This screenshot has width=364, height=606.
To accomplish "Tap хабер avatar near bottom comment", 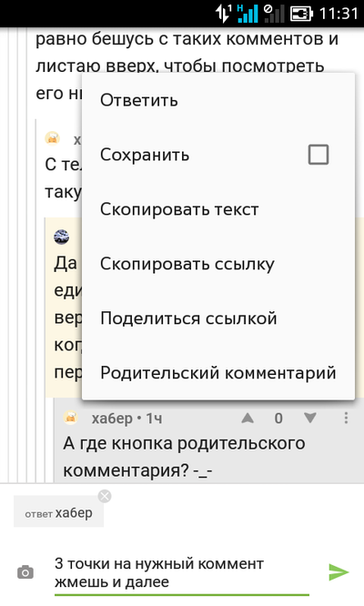I will [71, 418].
